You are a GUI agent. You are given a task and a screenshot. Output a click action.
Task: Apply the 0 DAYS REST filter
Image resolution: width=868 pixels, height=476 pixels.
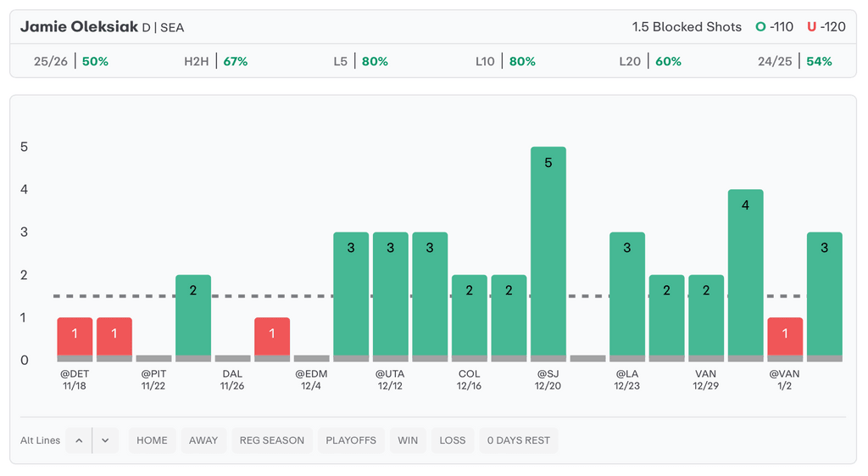click(519, 440)
